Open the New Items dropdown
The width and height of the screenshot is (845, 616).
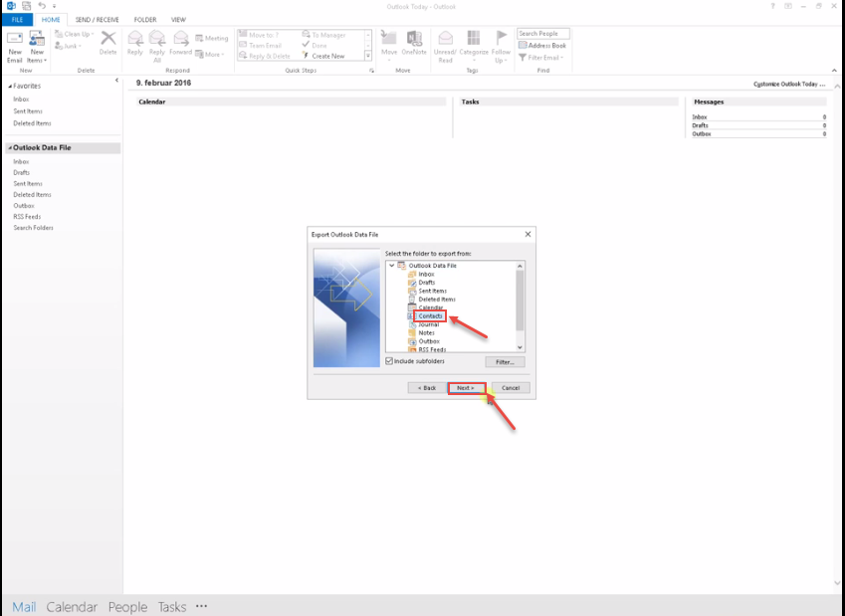click(x=37, y=46)
